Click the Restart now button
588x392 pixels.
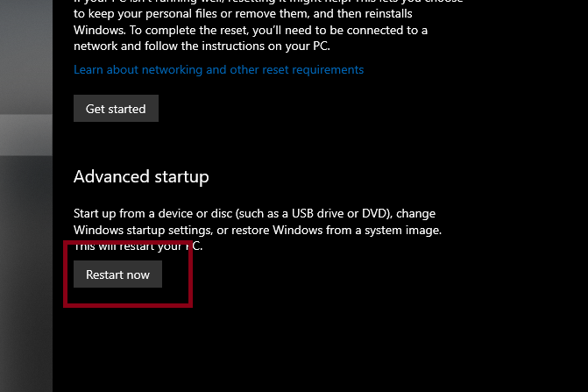[x=117, y=274]
